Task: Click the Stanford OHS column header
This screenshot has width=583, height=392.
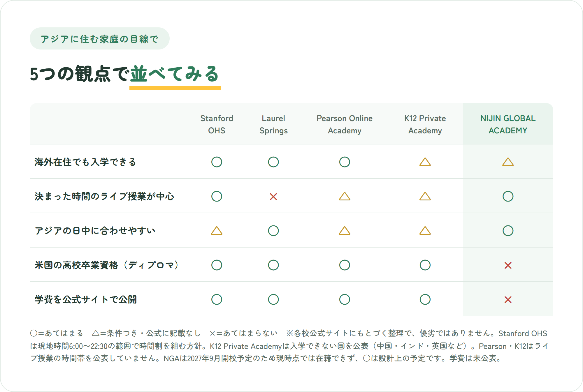Action: pyautogui.click(x=217, y=124)
